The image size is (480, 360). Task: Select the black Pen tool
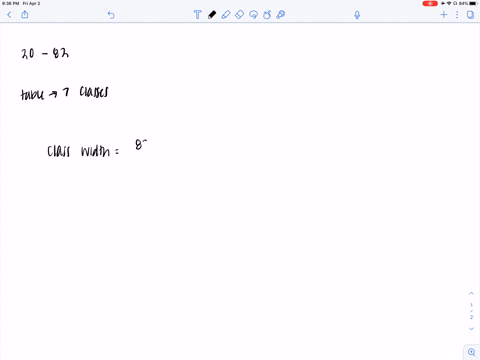pos(212,15)
